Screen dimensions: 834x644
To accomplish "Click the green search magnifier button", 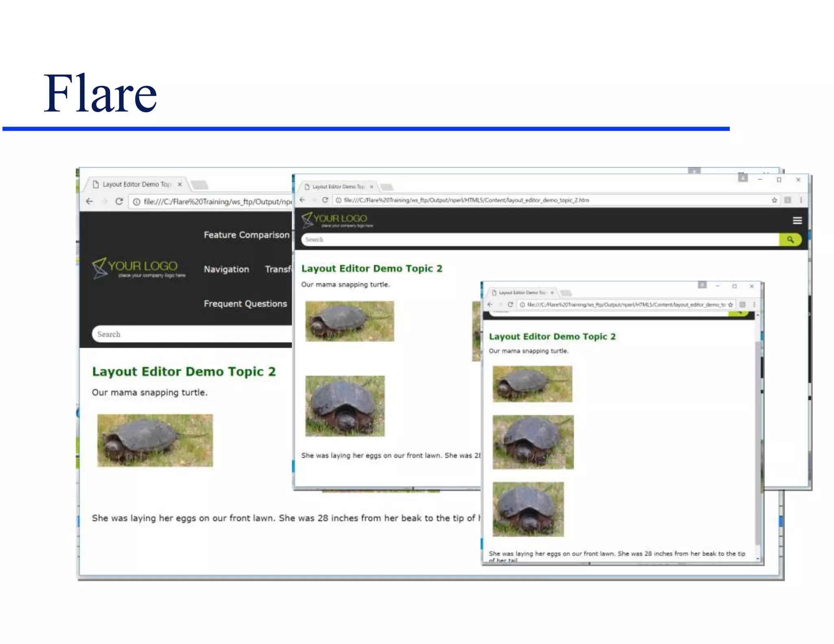I will click(790, 240).
